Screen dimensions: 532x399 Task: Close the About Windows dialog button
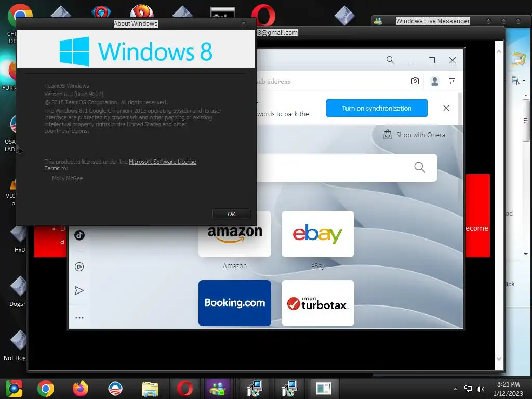[244, 23]
